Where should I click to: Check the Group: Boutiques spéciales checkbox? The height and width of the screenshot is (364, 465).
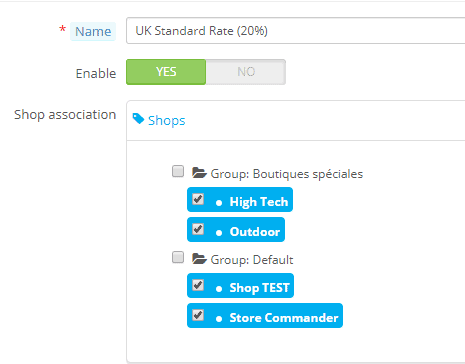178,171
